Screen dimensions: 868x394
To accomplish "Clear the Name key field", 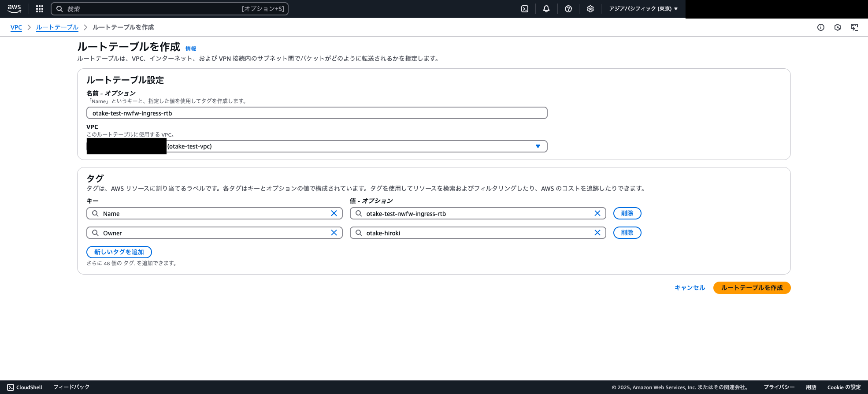I will [x=334, y=213].
